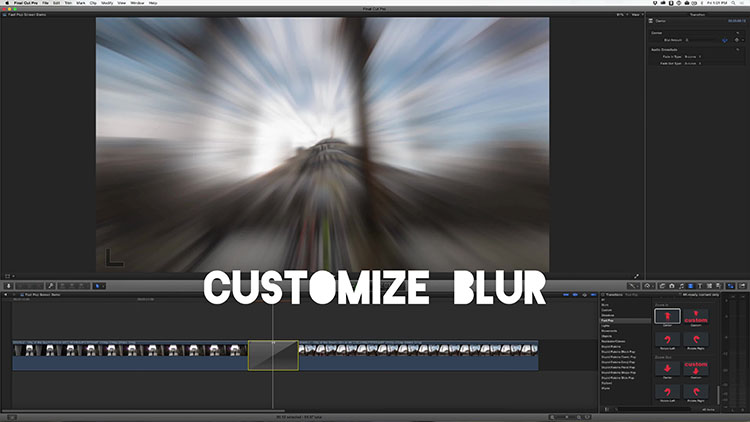The image size is (750, 422).
Task: Open the Clip menu
Action: pos(93,3)
